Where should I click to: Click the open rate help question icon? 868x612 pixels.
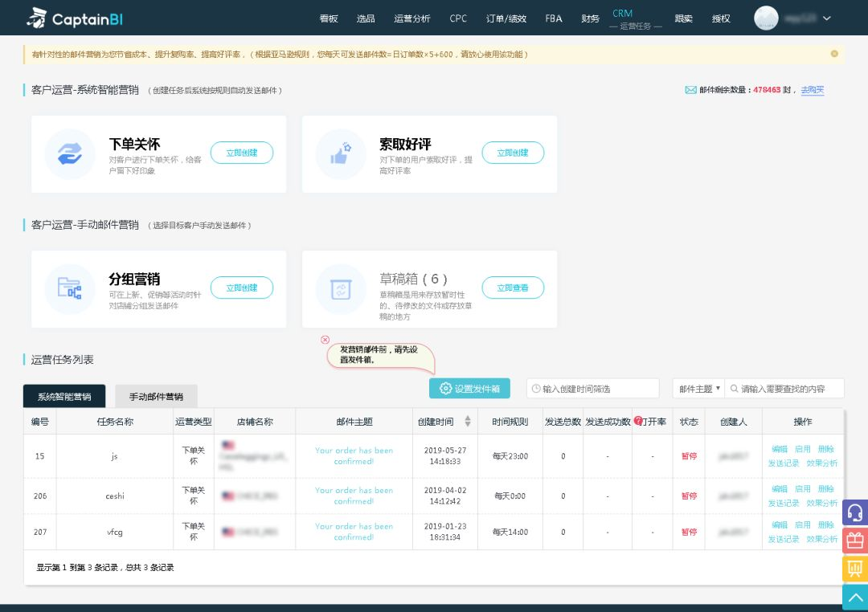tap(638, 421)
